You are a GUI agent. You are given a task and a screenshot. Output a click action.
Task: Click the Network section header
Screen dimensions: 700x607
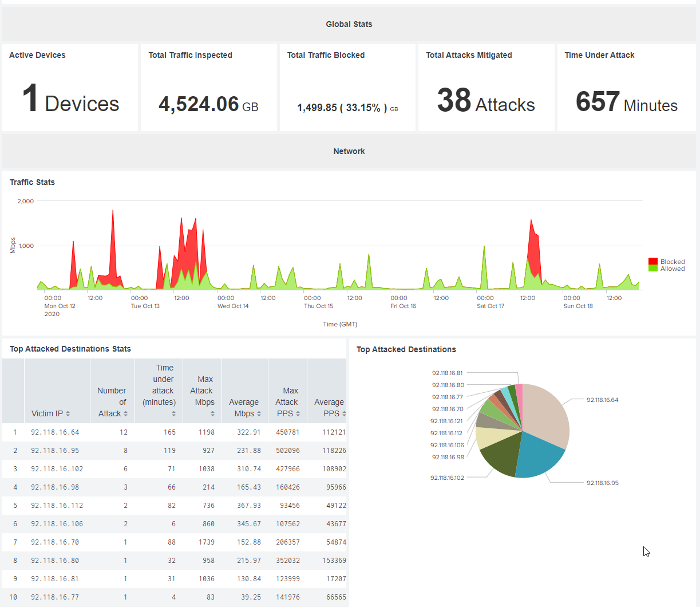pos(349,151)
